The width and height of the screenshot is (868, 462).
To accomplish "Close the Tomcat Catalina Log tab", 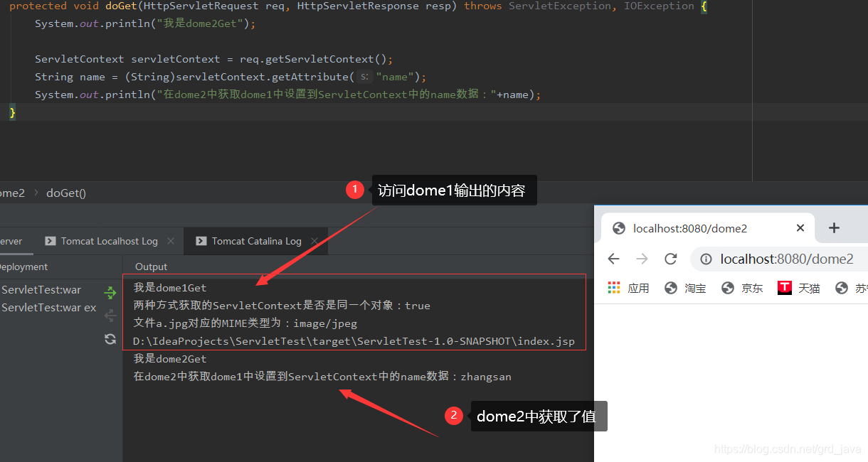I will pos(314,241).
